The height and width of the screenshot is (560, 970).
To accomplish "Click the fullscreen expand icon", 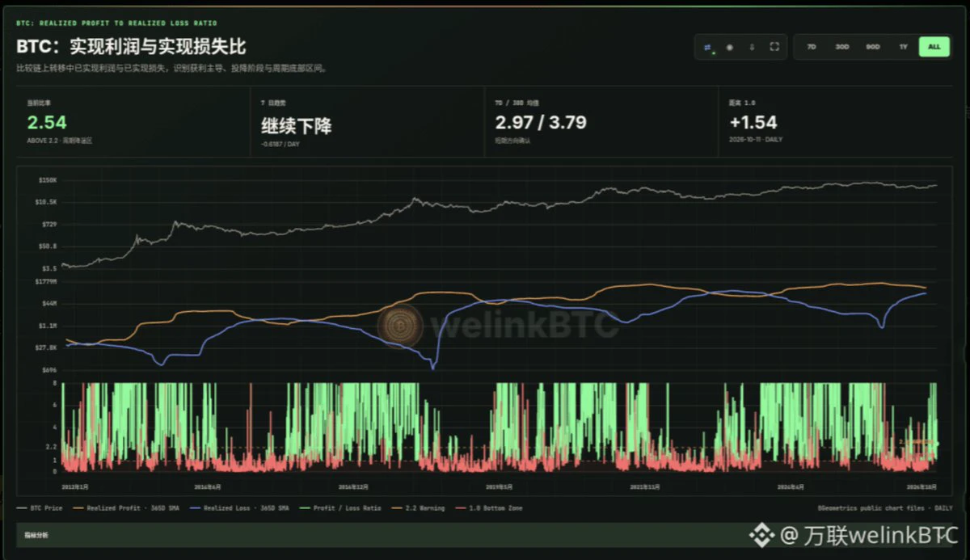I will point(774,47).
